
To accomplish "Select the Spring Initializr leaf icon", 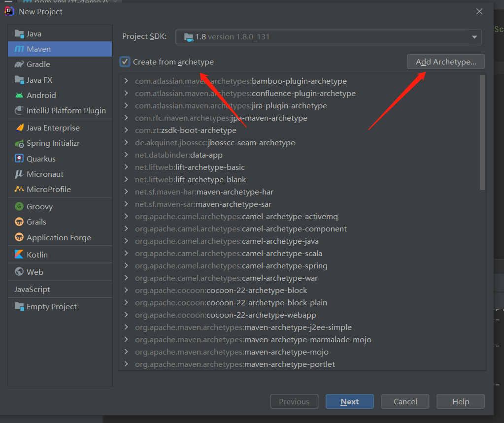I will point(19,143).
